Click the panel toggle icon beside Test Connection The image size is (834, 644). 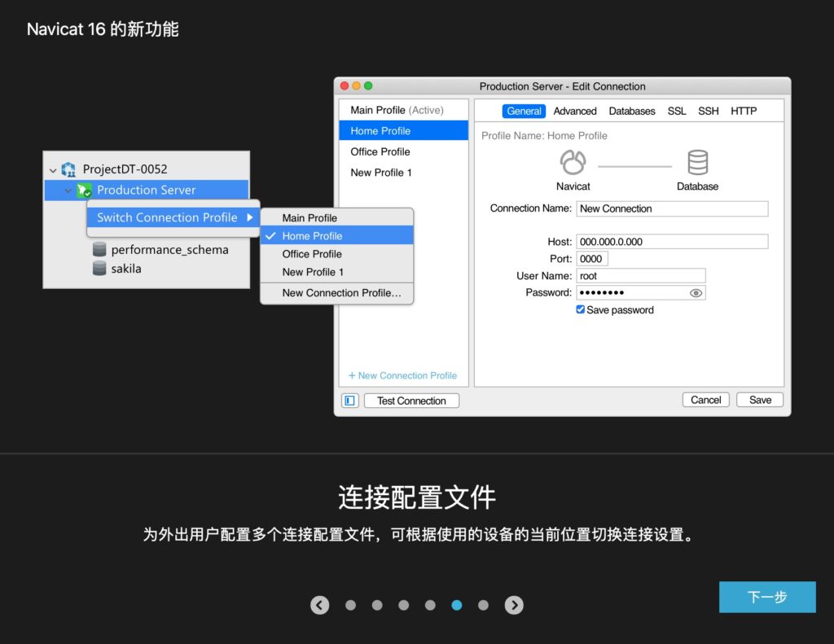(350, 400)
